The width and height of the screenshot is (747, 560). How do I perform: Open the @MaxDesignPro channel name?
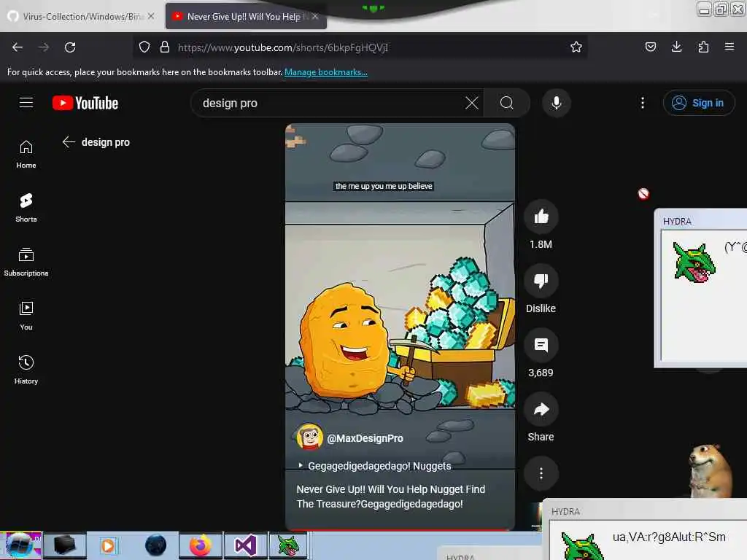click(365, 438)
